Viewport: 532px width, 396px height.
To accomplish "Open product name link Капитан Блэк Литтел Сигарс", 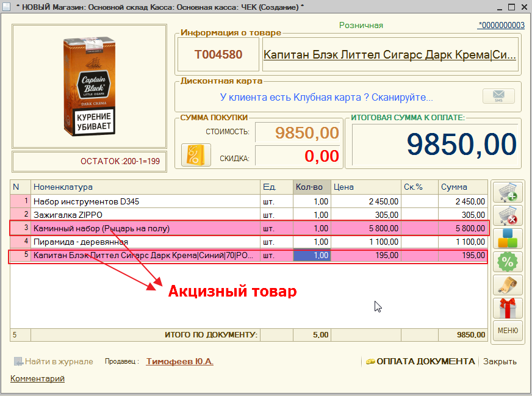I will coord(390,55).
